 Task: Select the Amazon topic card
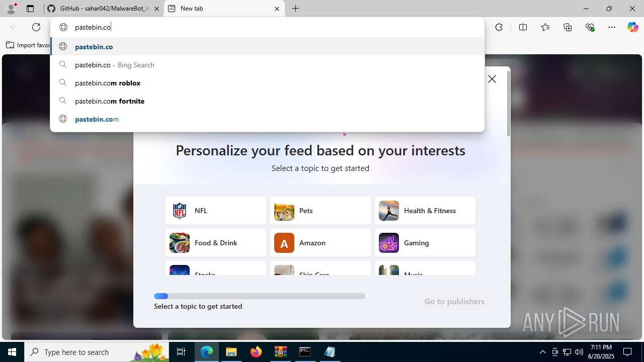click(320, 243)
